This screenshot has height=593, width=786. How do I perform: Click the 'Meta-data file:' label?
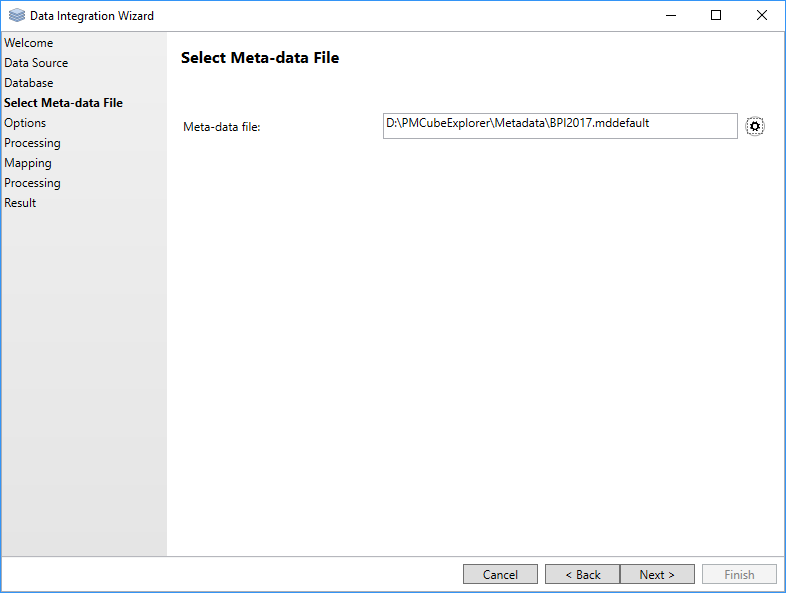(x=221, y=127)
